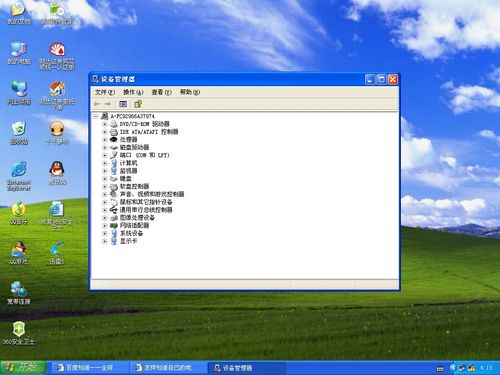The image size is (500, 375).
Task: Expand the 网络适配器 node
Action: click(104, 226)
